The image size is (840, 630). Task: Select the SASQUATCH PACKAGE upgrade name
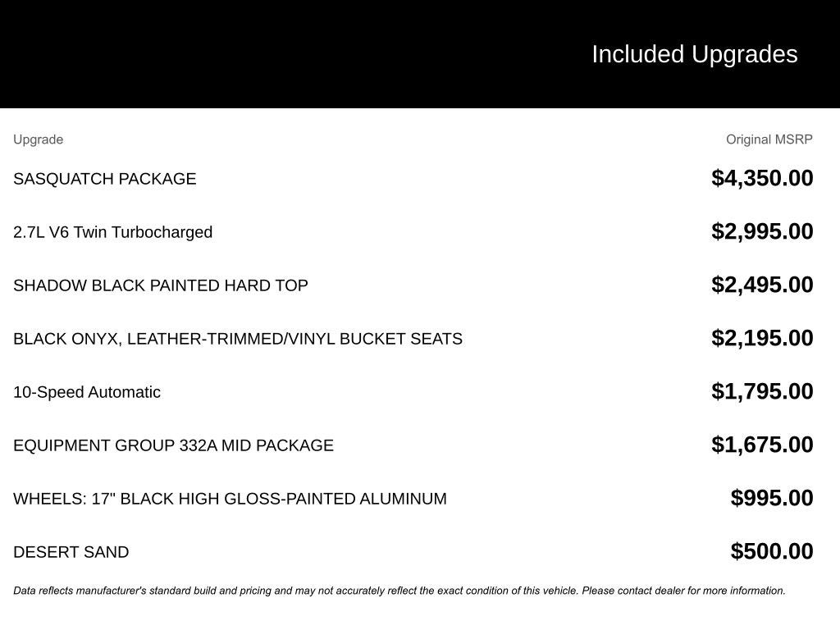coord(105,179)
